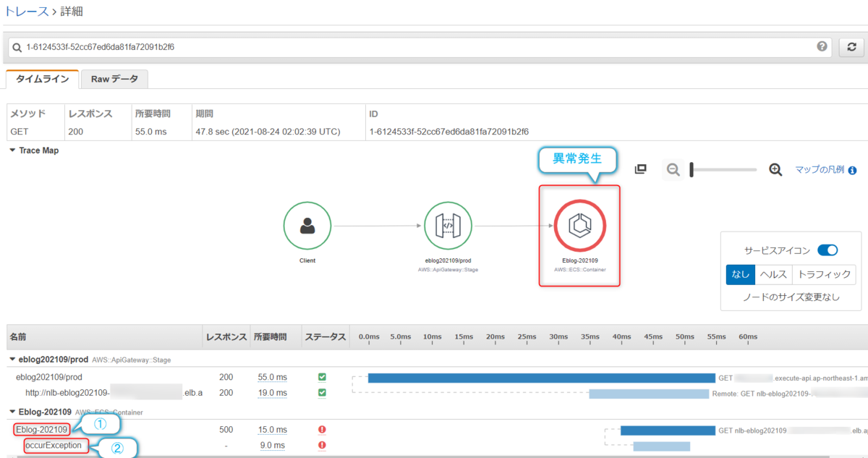
Task: Switch to the Raw データ tab
Action: point(114,80)
